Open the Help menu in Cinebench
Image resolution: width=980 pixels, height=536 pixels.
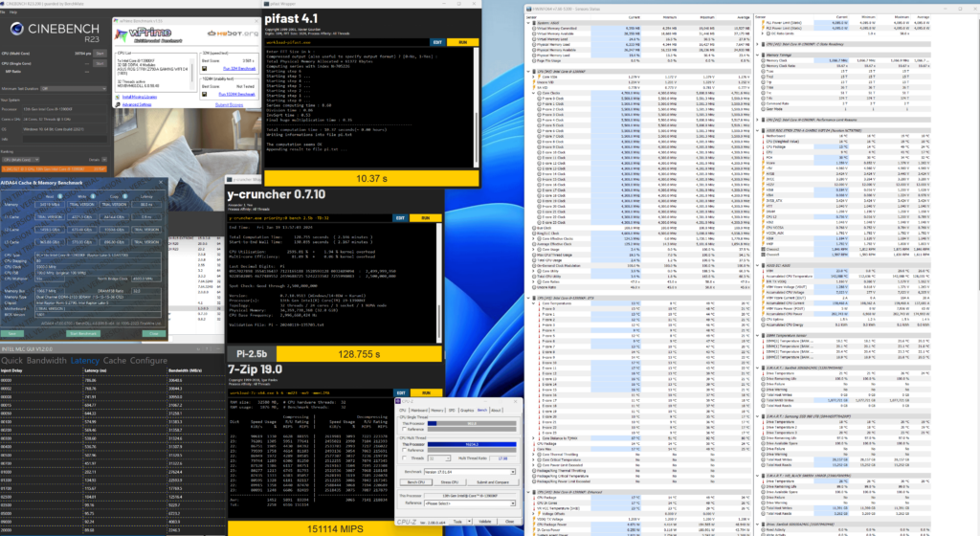pyautogui.click(x=13, y=11)
